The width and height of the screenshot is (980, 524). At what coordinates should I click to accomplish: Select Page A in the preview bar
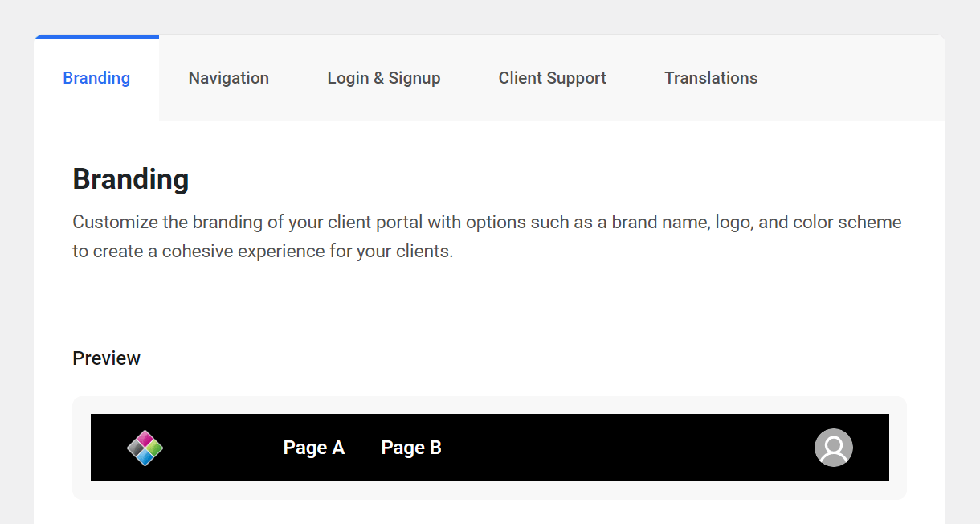[x=314, y=448]
